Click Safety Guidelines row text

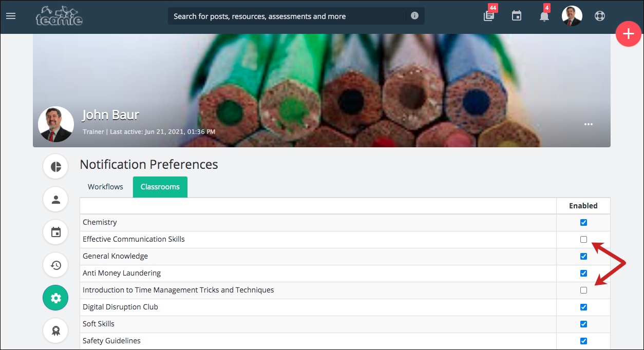click(x=111, y=341)
